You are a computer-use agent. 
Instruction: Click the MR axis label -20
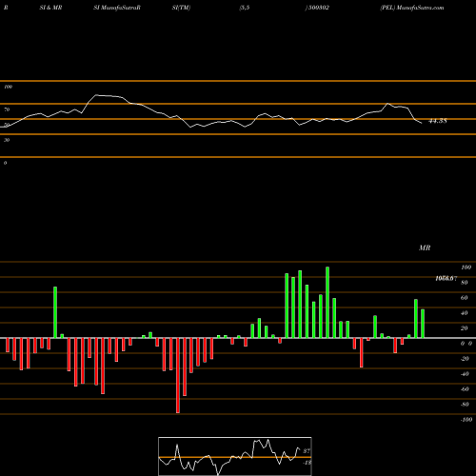[465, 359]
